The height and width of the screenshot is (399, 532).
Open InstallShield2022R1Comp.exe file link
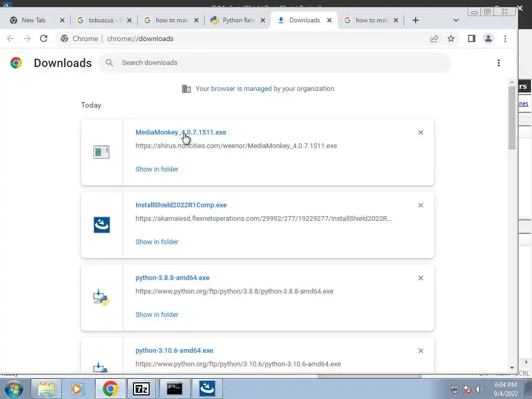pyautogui.click(x=181, y=205)
